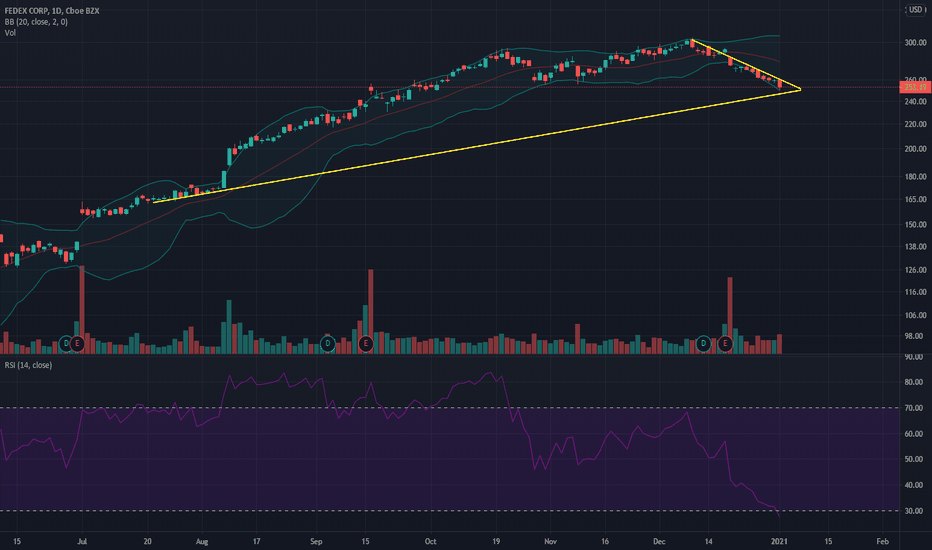Click the Feb date on time axis

883,542
